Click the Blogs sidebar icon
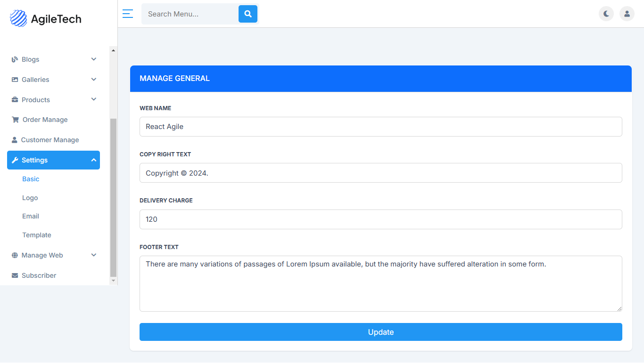The height and width of the screenshot is (363, 644). 15,59
